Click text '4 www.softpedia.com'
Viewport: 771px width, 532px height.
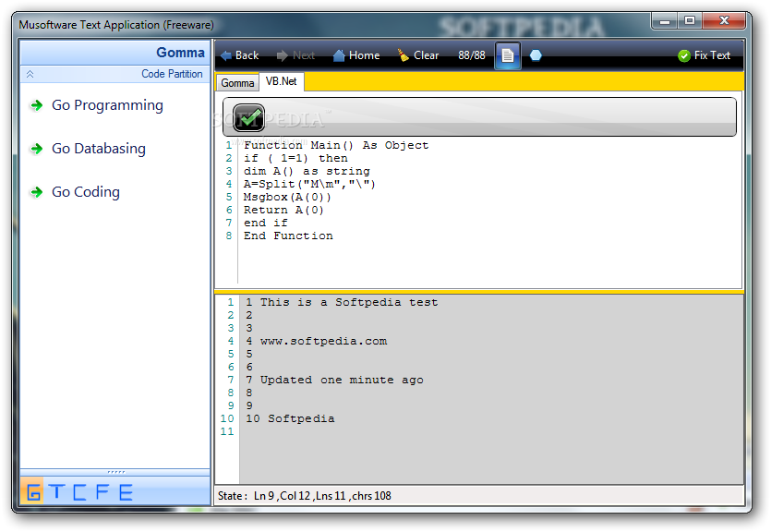pos(316,341)
